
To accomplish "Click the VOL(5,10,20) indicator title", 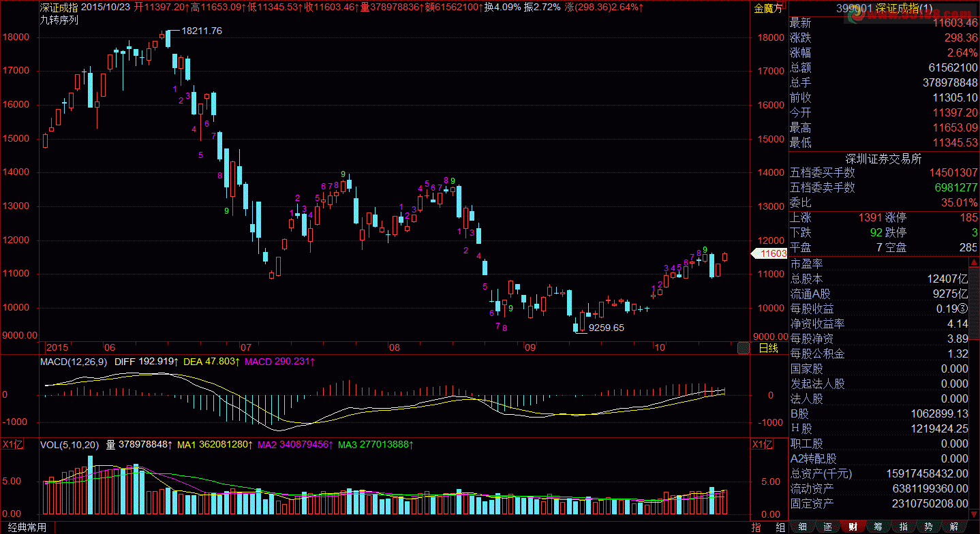I will click(x=69, y=445).
